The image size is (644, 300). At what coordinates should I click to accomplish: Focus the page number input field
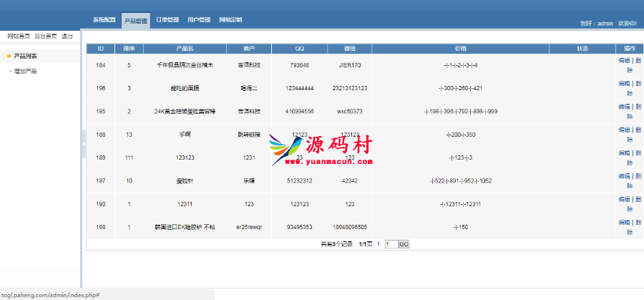(x=391, y=244)
